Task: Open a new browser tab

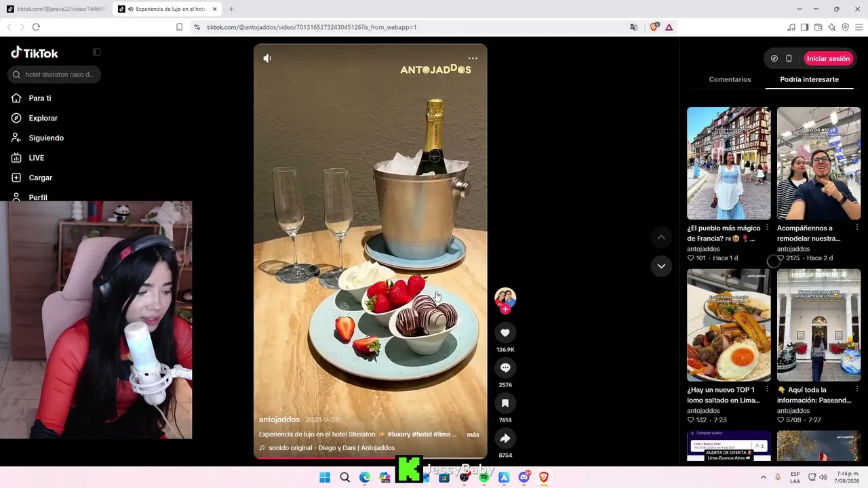Action: [231, 9]
